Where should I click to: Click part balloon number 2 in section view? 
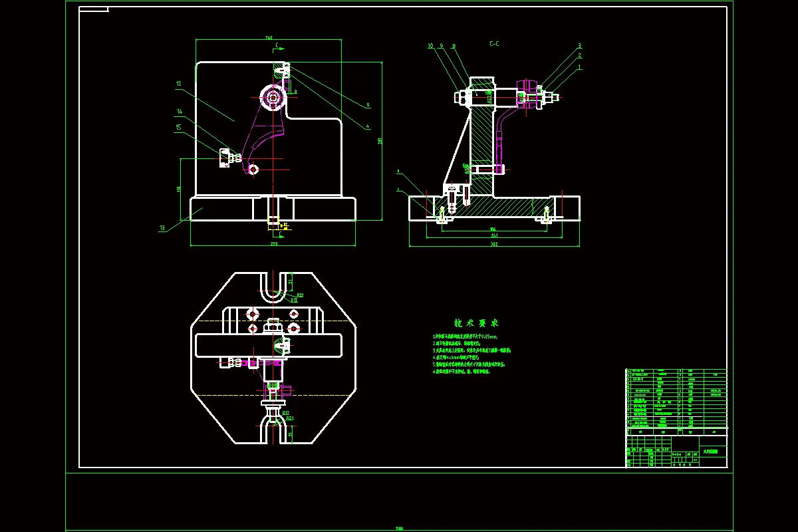click(x=579, y=56)
